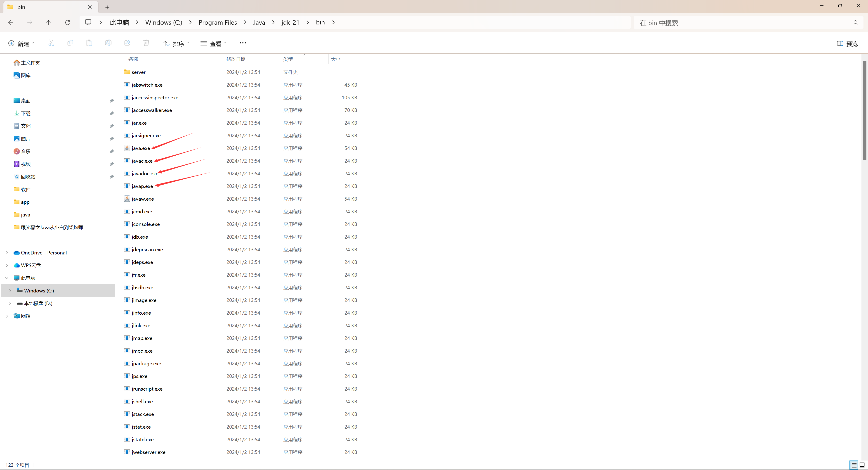Viewport: 868px width, 470px height.
Task: Expand 网络 tree node
Action: pos(7,316)
